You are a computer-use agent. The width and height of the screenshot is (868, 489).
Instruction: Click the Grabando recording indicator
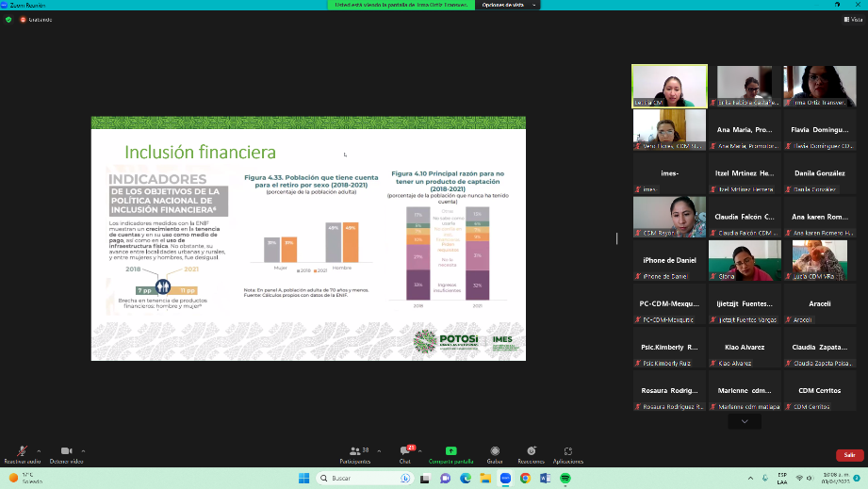pos(38,19)
